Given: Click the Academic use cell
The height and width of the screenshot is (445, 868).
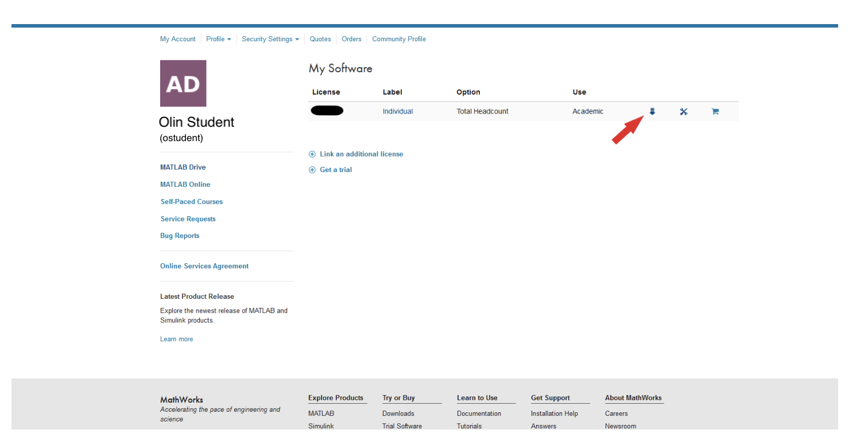Looking at the screenshot, I should click(588, 111).
